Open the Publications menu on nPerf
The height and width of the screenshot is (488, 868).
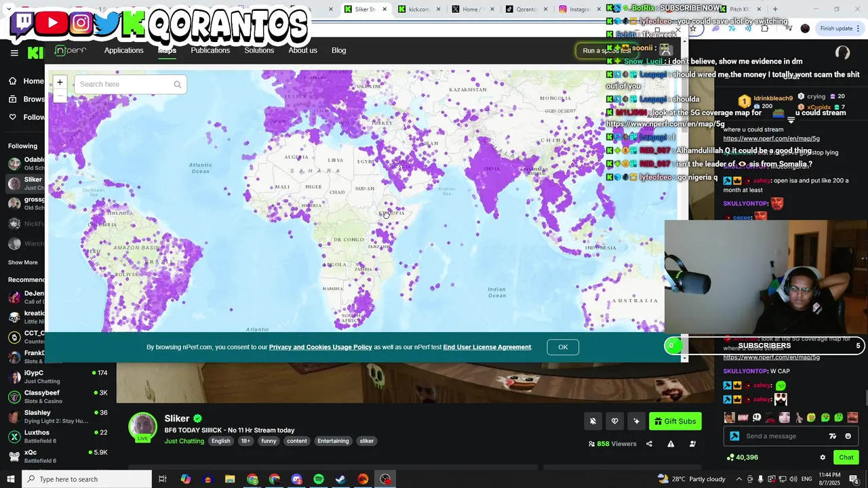point(210,50)
